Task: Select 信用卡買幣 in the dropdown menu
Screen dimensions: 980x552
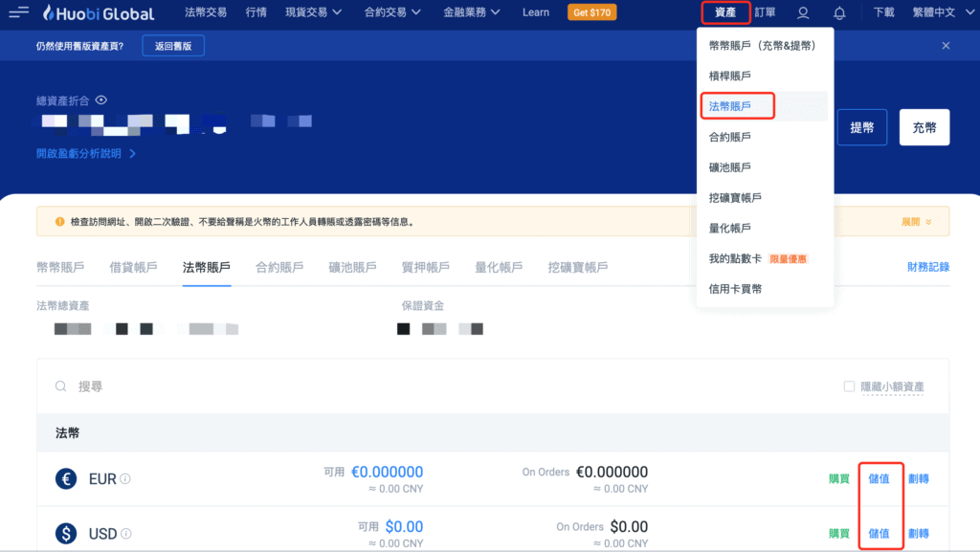Action: click(765, 289)
